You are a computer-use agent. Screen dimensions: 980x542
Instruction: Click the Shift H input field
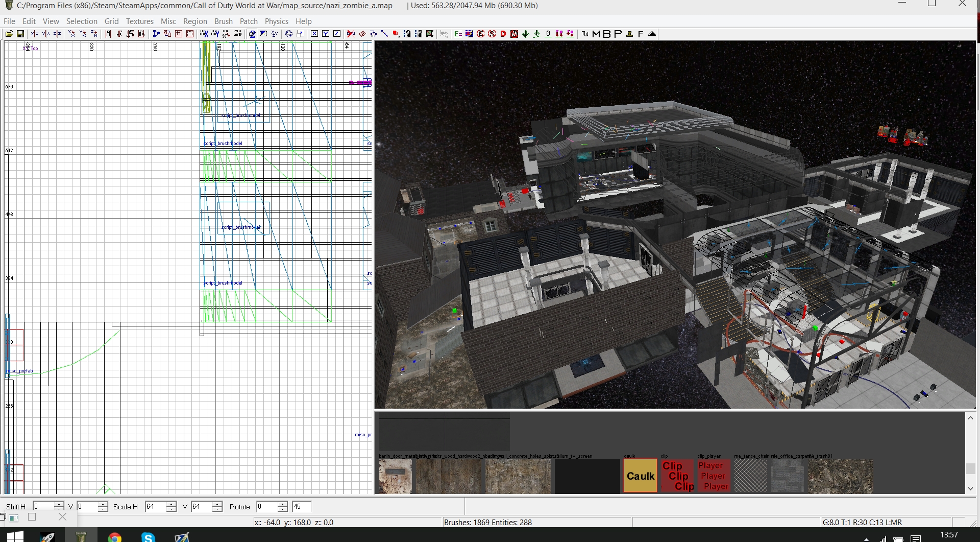pos(44,506)
